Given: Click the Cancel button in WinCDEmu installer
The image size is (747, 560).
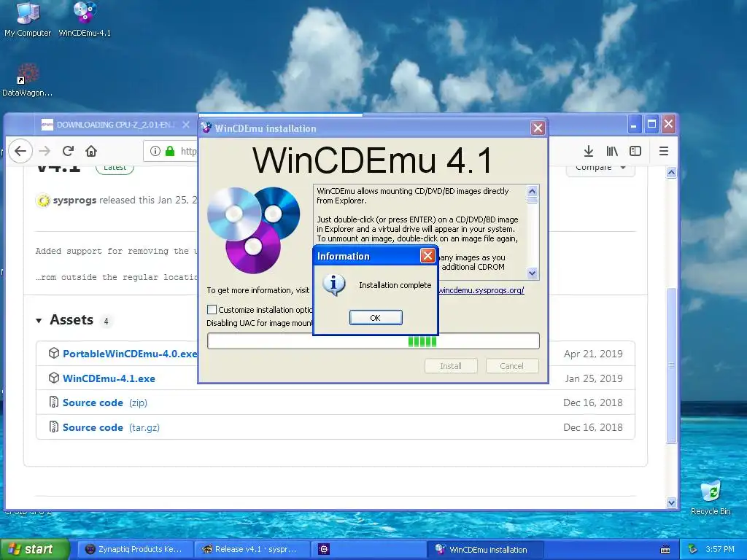Looking at the screenshot, I should [x=512, y=366].
